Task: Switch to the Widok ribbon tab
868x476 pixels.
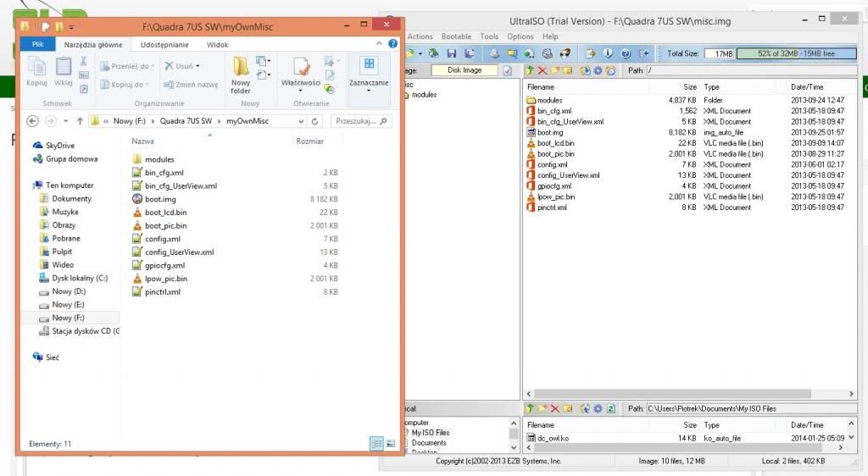Action: point(218,45)
